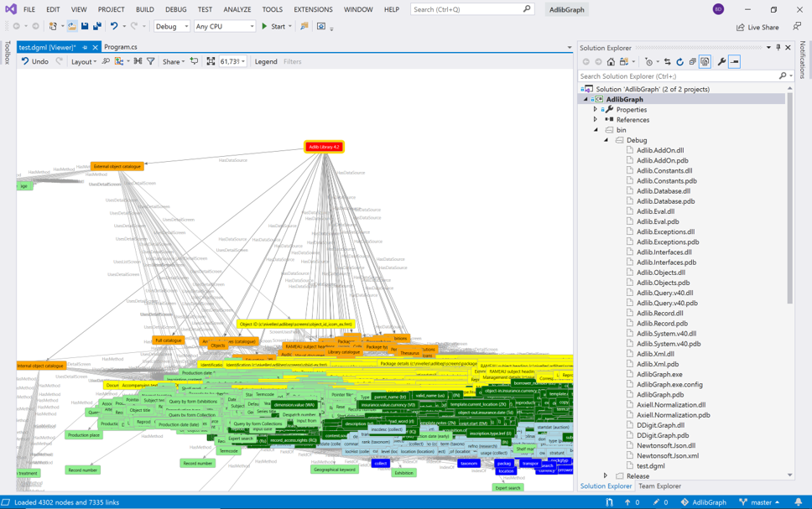Open the ANALYZE menu
The width and height of the screenshot is (812, 509).
coord(237,9)
